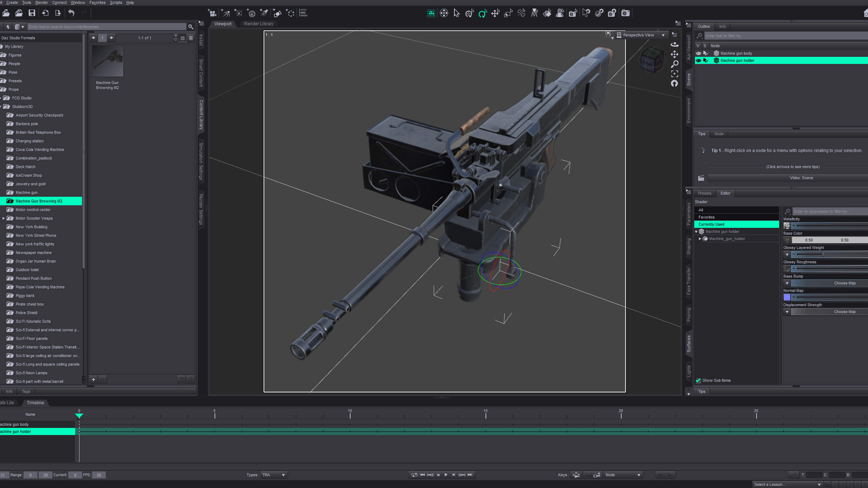Toggle selectability of Machine gun body
This screenshot has width=868, height=488.
pyautogui.click(x=706, y=53)
